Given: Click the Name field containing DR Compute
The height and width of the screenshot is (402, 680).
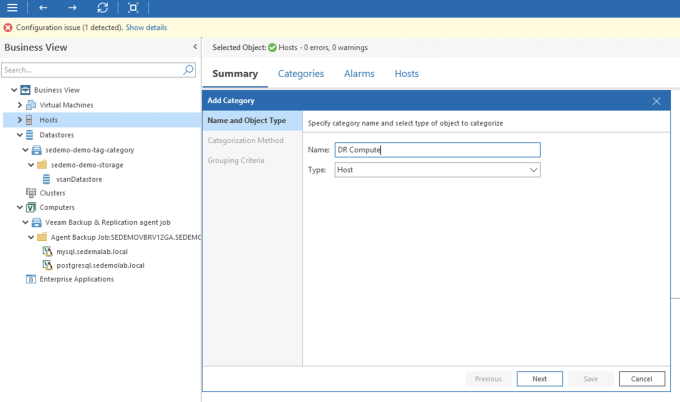Looking at the screenshot, I should point(438,150).
